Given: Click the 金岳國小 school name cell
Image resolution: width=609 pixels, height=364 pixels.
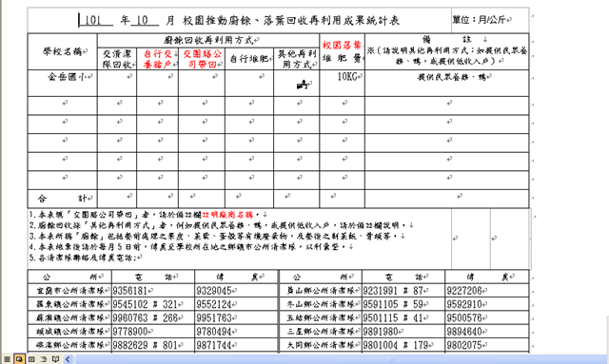Looking at the screenshot, I should coord(63,83).
